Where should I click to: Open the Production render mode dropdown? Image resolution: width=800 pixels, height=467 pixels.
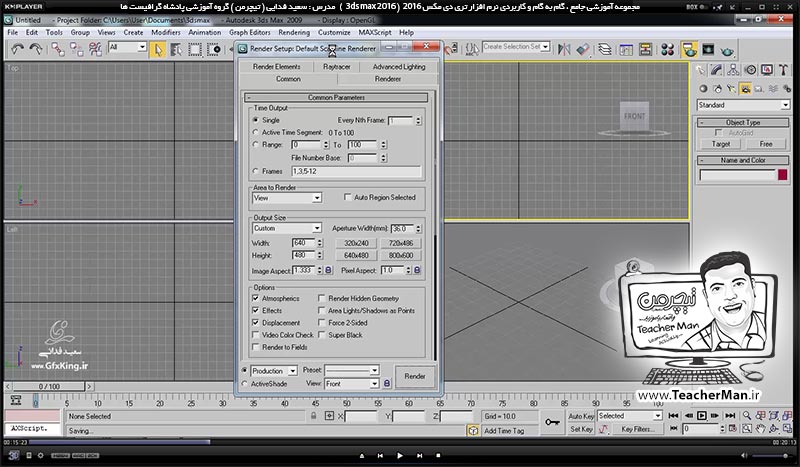274,371
